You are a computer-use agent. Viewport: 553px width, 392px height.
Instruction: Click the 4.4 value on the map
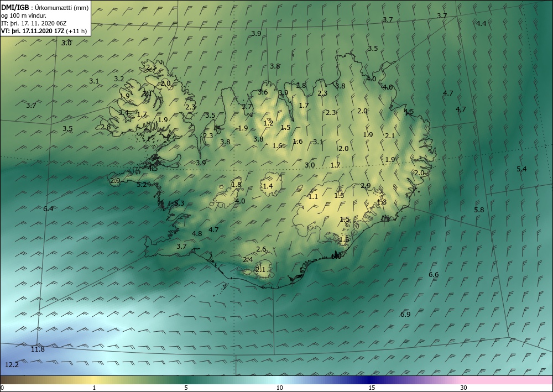click(482, 24)
